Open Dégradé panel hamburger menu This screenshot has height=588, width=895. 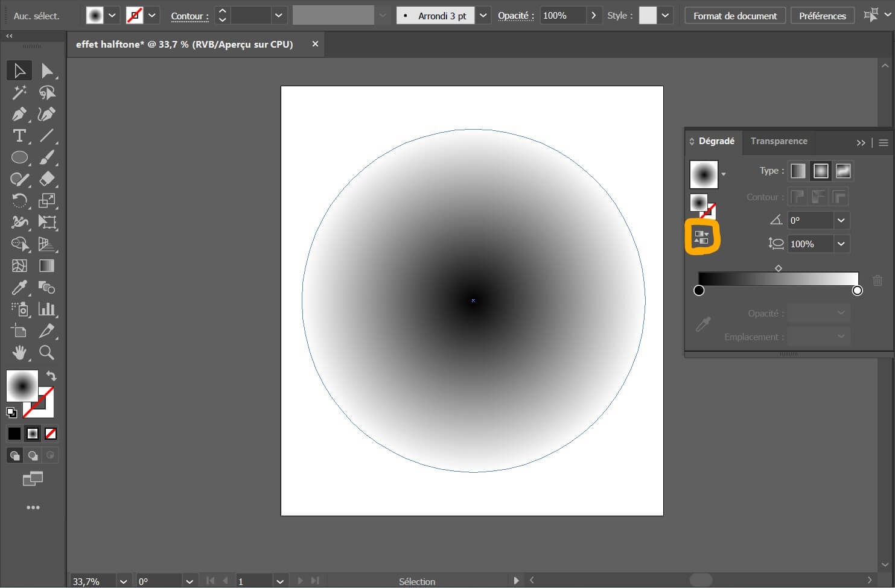click(x=884, y=143)
